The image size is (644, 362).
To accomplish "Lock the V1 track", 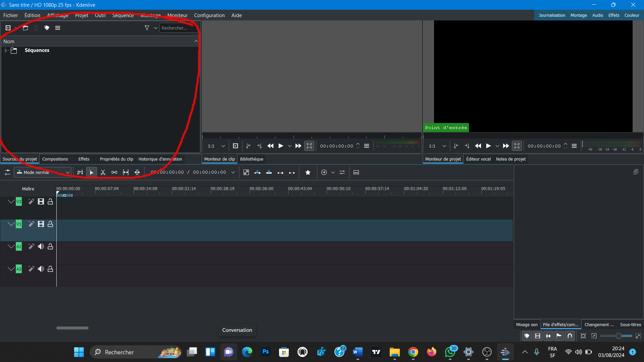I will (x=50, y=224).
